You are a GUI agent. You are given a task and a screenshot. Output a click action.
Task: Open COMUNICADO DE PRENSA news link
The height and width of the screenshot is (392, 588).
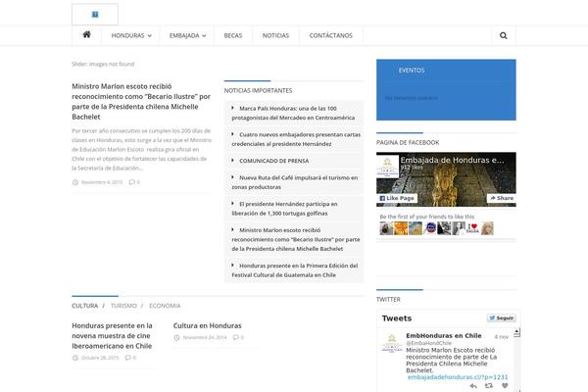point(274,161)
